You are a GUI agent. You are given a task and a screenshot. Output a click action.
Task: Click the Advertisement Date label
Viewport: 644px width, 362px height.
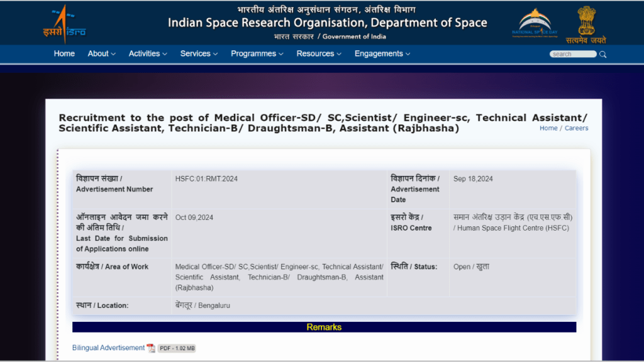coord(415,189)
